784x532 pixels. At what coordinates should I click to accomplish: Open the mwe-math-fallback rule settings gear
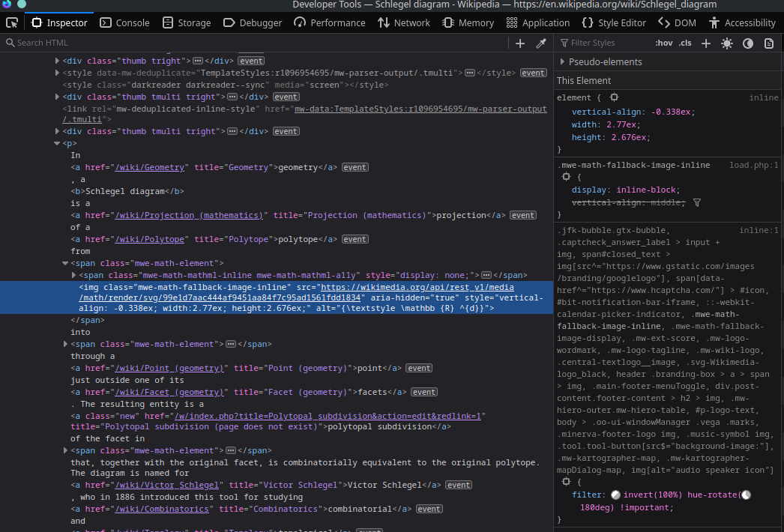(567, 177)
